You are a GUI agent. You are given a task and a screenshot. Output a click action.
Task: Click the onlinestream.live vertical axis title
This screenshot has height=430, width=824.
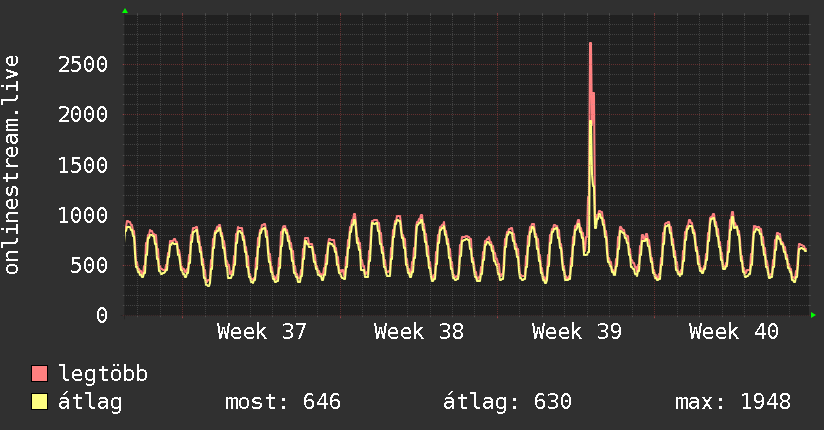pos(12,165)
